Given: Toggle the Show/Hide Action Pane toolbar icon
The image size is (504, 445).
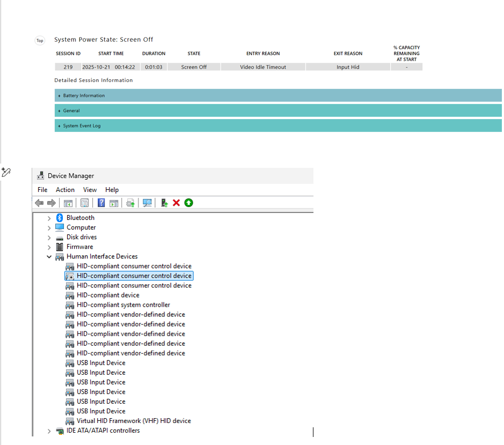Looking at the screenshot, I should tap(114, 203).
